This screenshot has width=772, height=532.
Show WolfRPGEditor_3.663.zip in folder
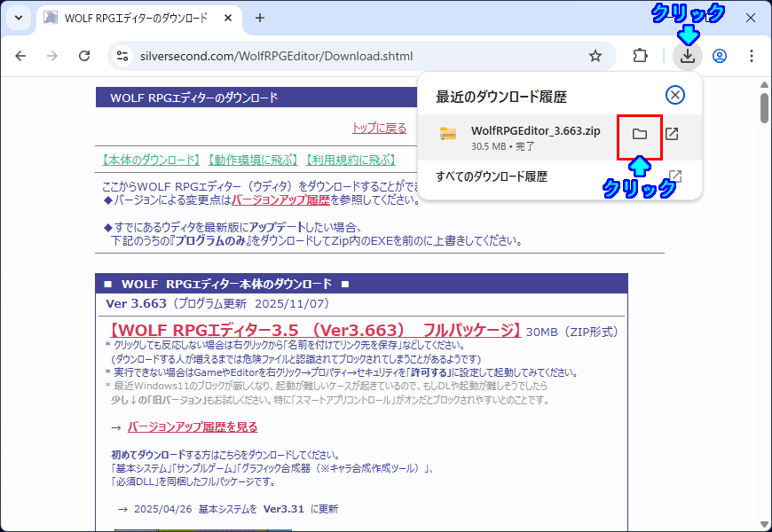(639, 134)
